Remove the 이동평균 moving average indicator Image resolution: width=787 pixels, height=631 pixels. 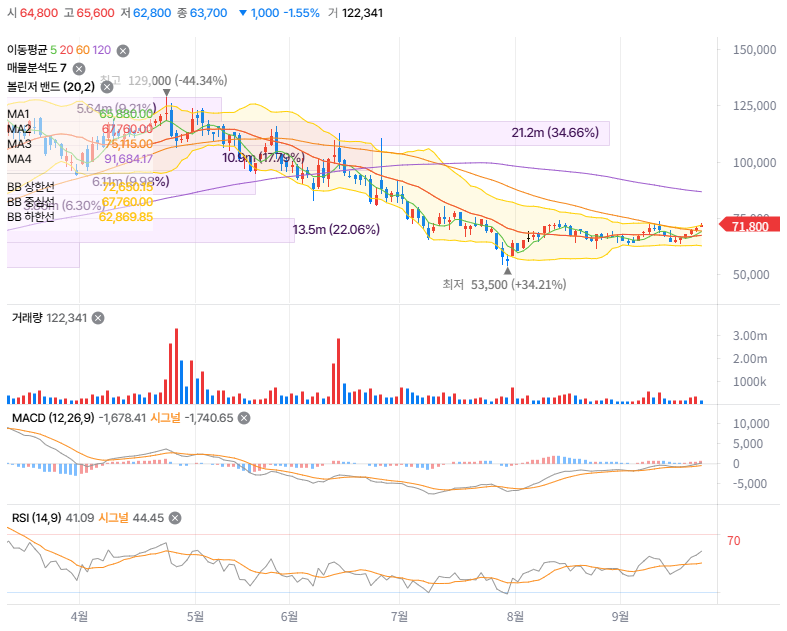[x=123, y=51]
